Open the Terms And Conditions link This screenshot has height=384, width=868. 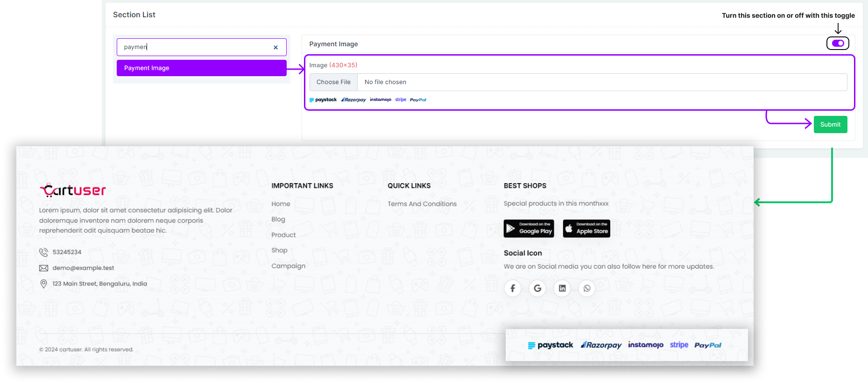click(422, 204)
